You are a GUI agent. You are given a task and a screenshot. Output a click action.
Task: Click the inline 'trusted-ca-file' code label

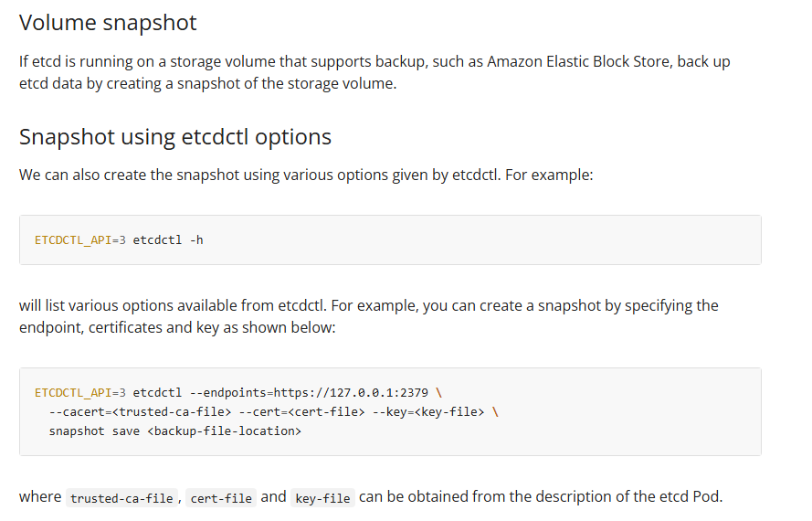coord(121,498)
